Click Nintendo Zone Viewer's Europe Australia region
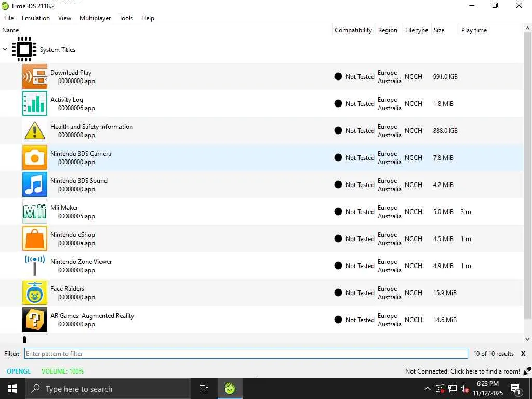The width and height of the screenshot is (532, 399). pyautogui.click(x=390, y=265)
